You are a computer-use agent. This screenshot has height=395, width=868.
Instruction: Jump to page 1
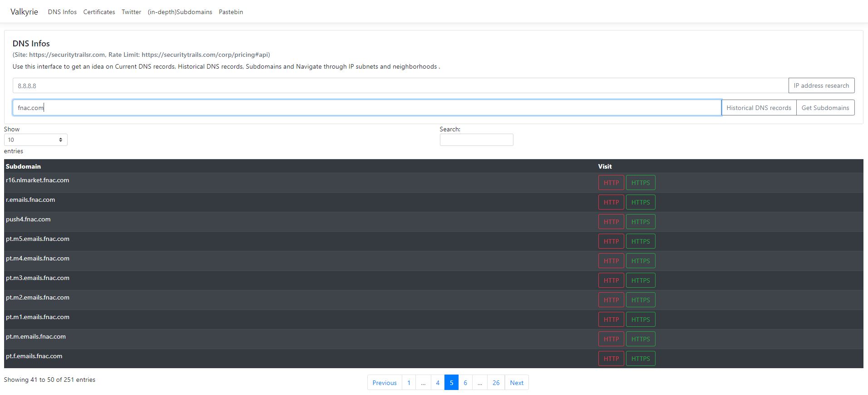(x=409, y=383)
